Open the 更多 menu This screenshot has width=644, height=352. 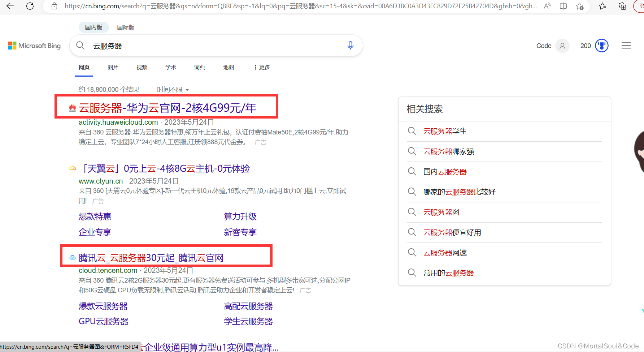[262, 67]
